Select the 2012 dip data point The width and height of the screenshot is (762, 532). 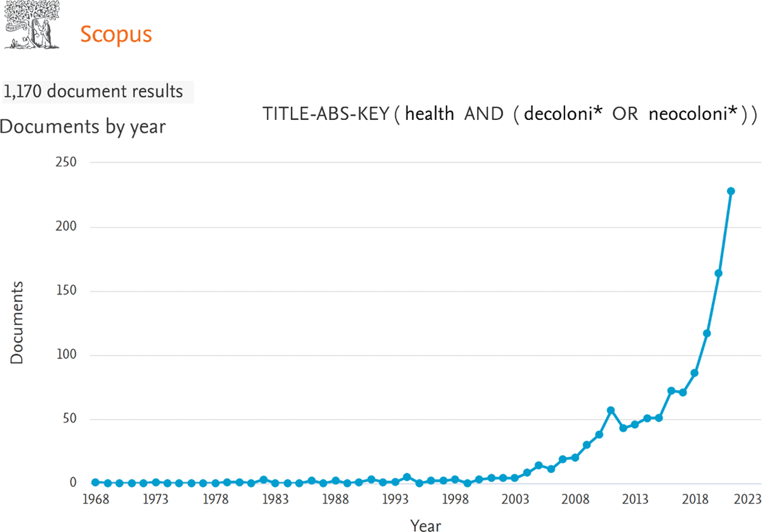click(x=623, y=428)
